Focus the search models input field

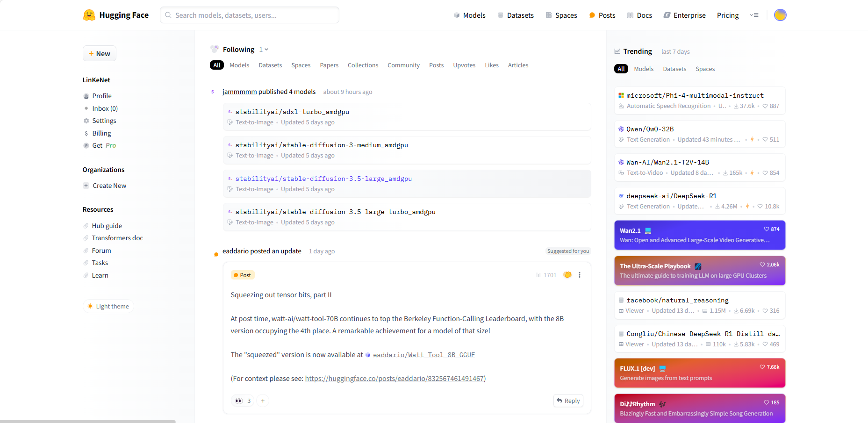250,15
